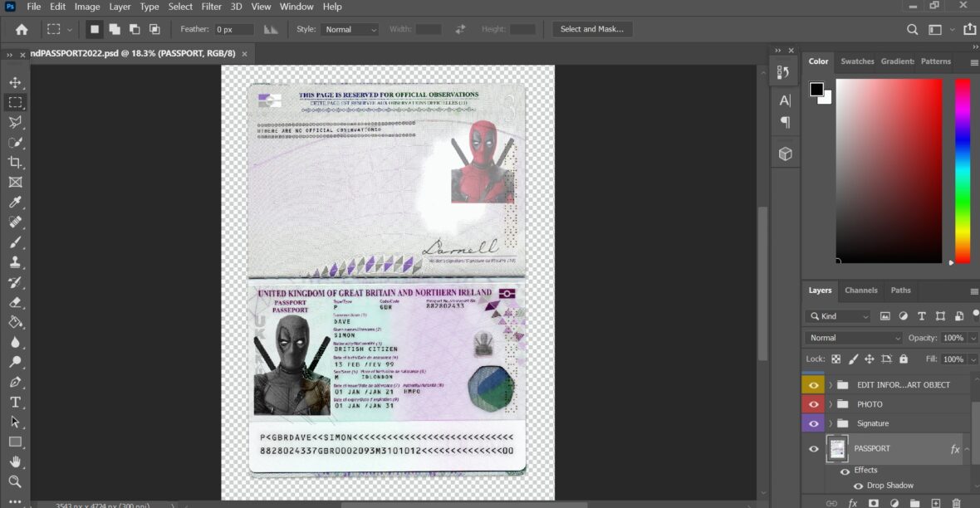Expand the EDIT INFOR...ART OBJECT group
The width and height of the screenshot is (980, 508).
pyautogui.click(x=831, y=385)
